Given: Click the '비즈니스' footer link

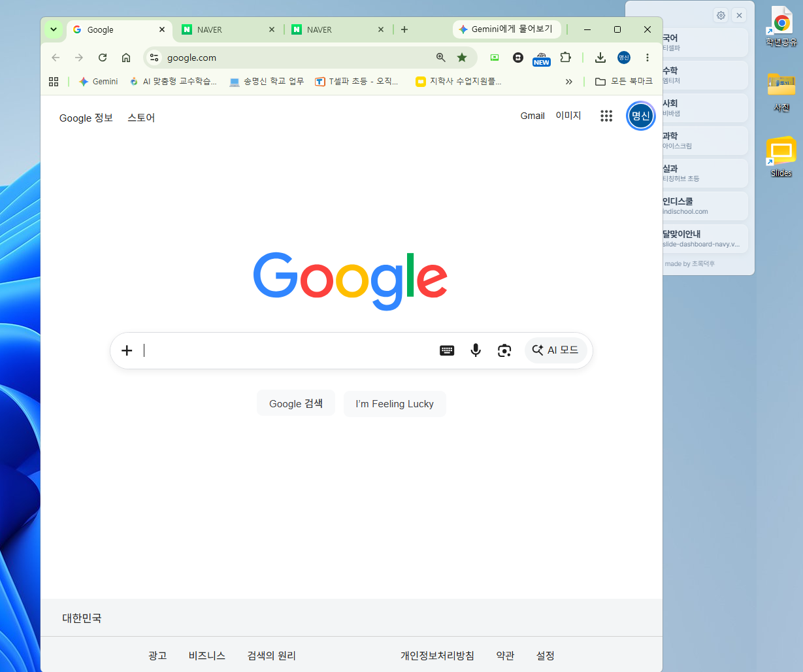Looking at the screenshot, I should click(x=207, y=655).
